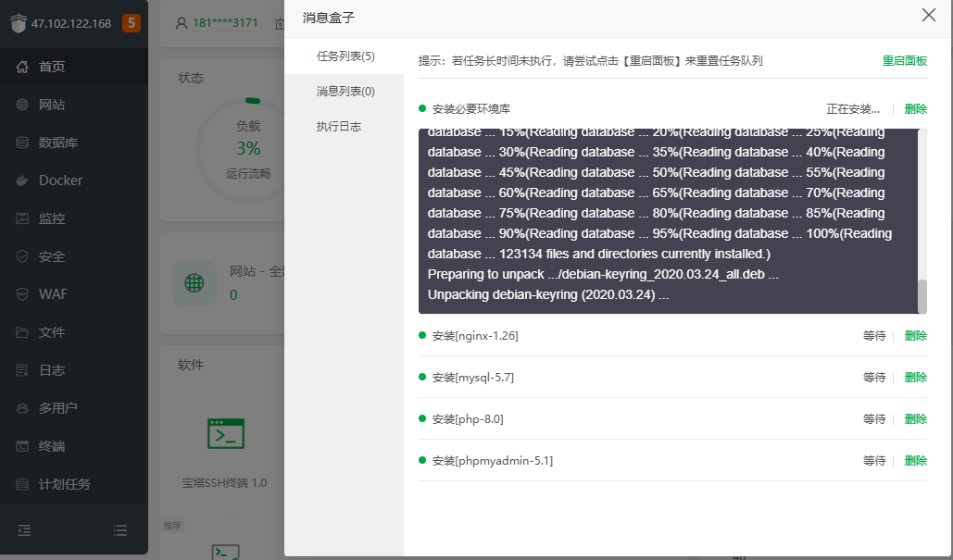This screenshot has height=560, width=953.
Task: Click the install log scrollbar thumb
Action: coord(922,296)
